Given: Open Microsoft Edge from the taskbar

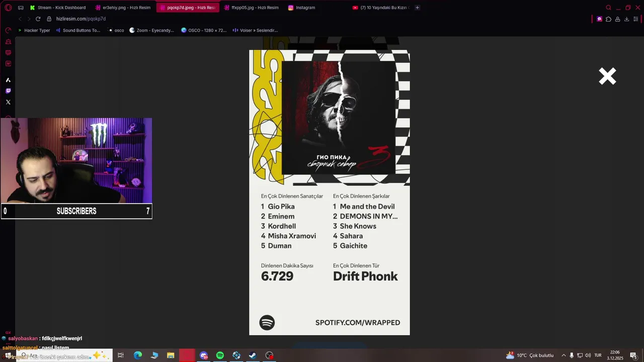Looking at the screenshot, I should pyautogui.click(x=137, y=355).
